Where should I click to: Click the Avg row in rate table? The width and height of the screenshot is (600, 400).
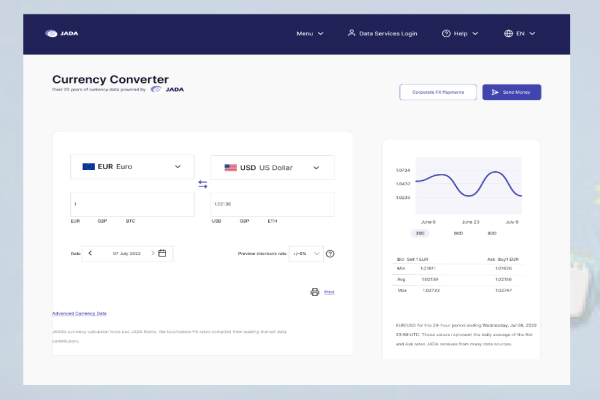tap(458, 279)
